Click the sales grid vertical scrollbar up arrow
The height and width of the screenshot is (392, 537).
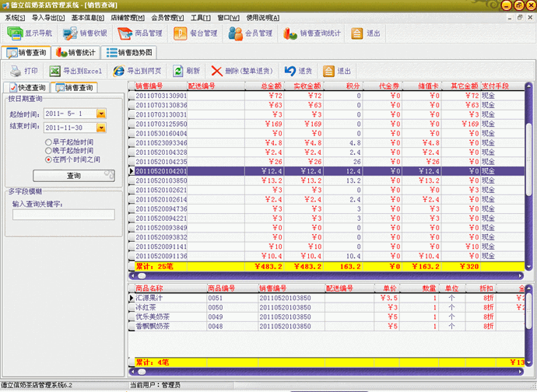click(528, 86)
